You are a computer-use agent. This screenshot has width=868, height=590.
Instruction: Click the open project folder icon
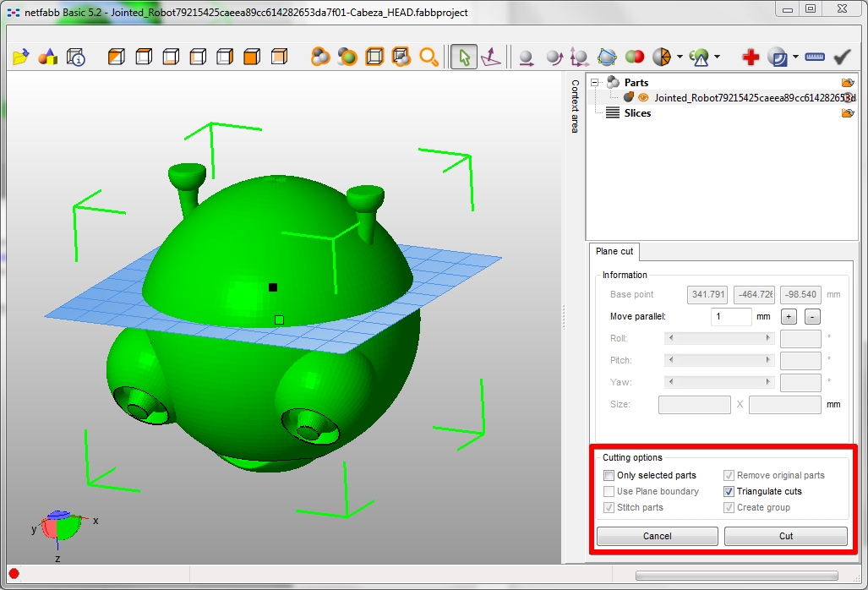point(21,57)
